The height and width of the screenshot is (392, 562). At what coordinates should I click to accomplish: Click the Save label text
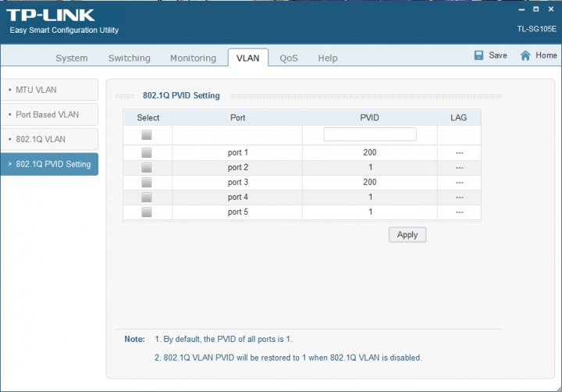point(498,55)
